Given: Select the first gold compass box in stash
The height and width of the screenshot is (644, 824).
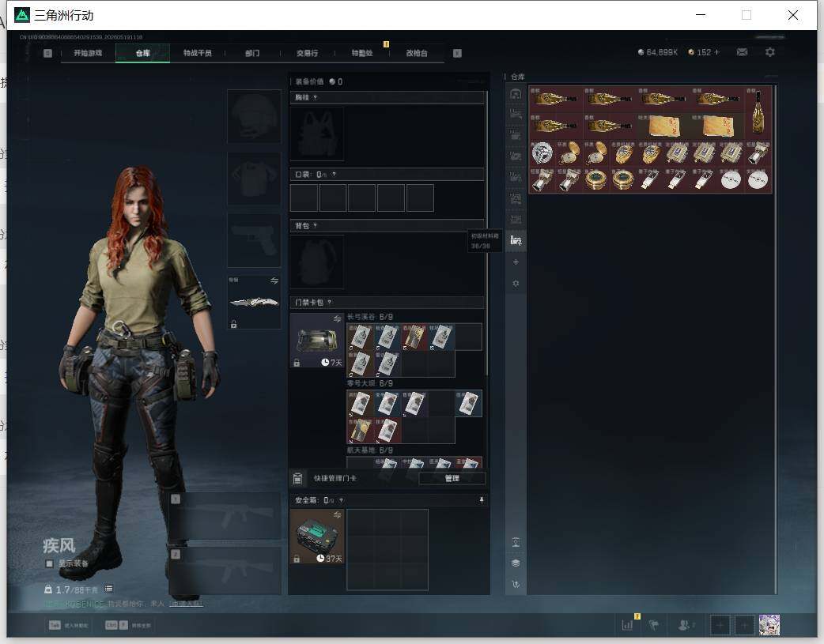Looking at the screenshot, I should click(x=596, y=179).
